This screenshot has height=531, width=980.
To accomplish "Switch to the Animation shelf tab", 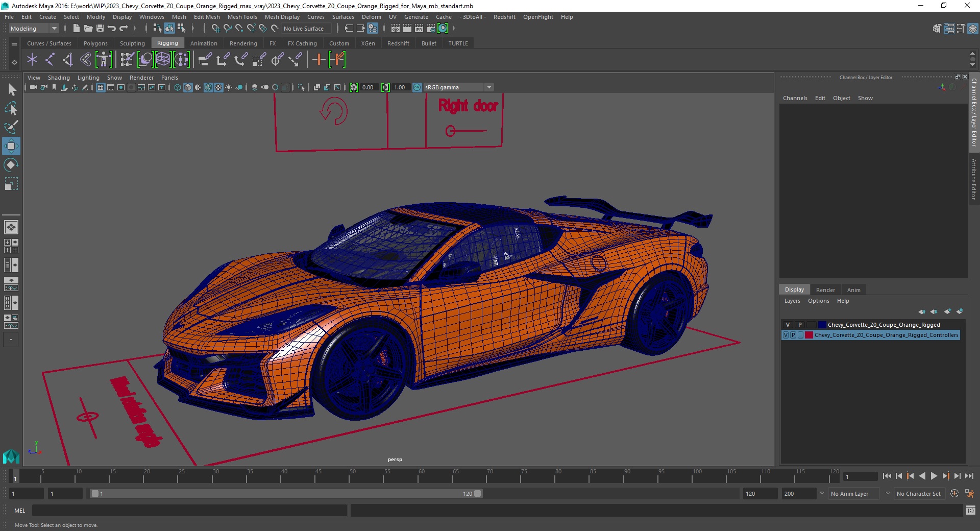I will [x=204, y=43].
